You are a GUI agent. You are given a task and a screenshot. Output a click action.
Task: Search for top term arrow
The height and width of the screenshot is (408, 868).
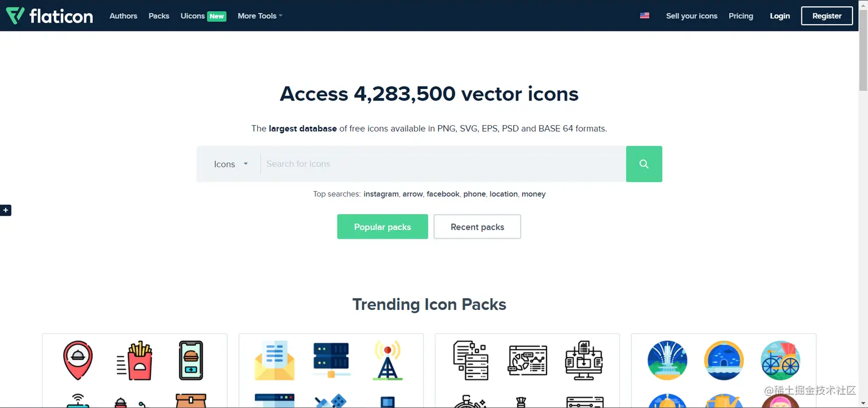pos(413,194)
